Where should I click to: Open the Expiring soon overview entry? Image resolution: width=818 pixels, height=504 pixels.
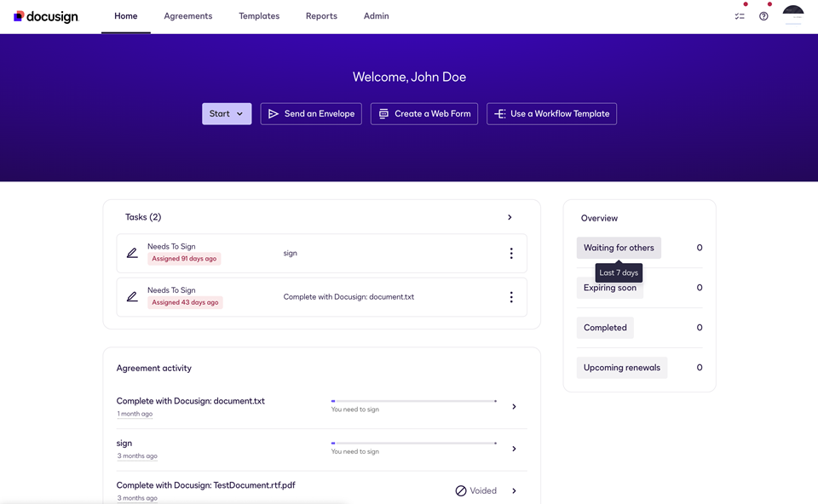609,288
